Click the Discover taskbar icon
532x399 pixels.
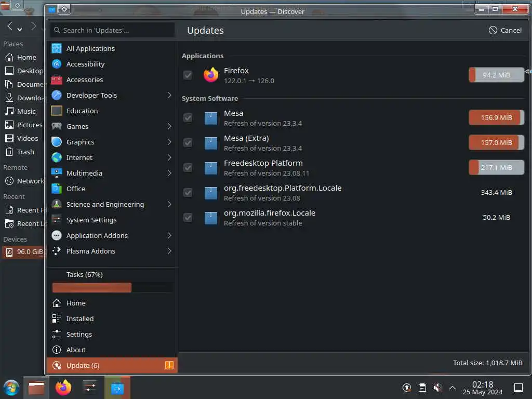(x=117, y=388)
